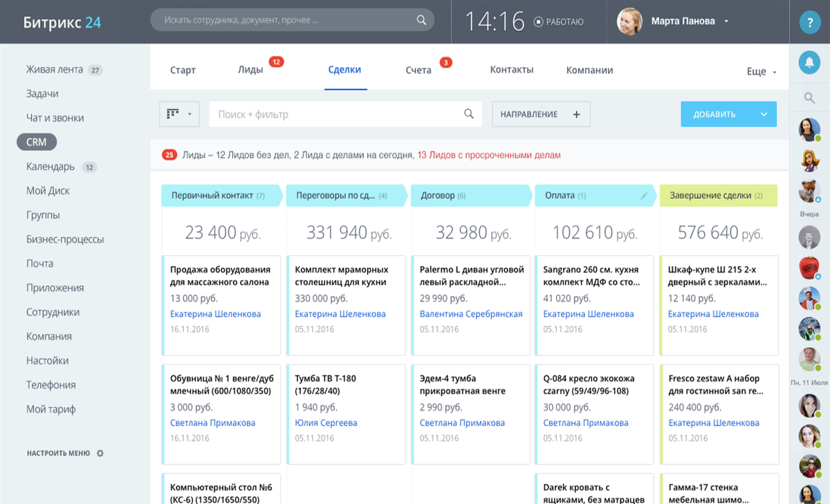Open the Контакты tab
Image resolution: width=830 pixels, height=504 pixels.
pos(512,70)
